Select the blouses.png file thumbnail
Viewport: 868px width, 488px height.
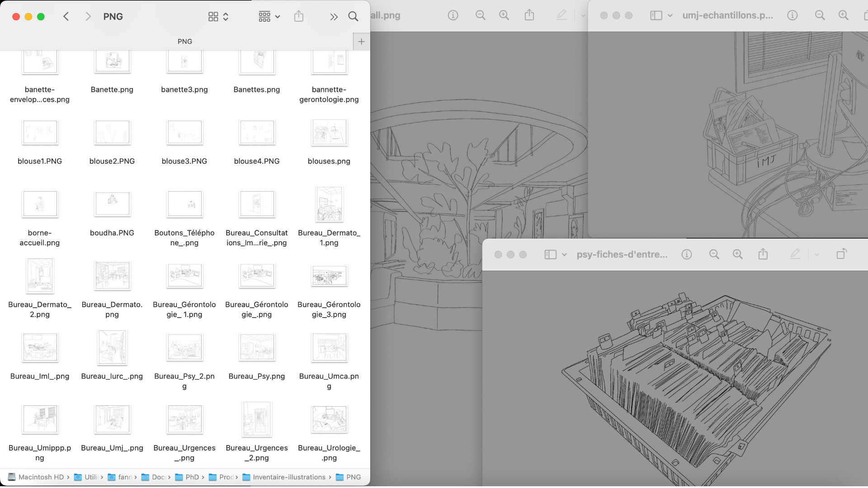(329, 132)
